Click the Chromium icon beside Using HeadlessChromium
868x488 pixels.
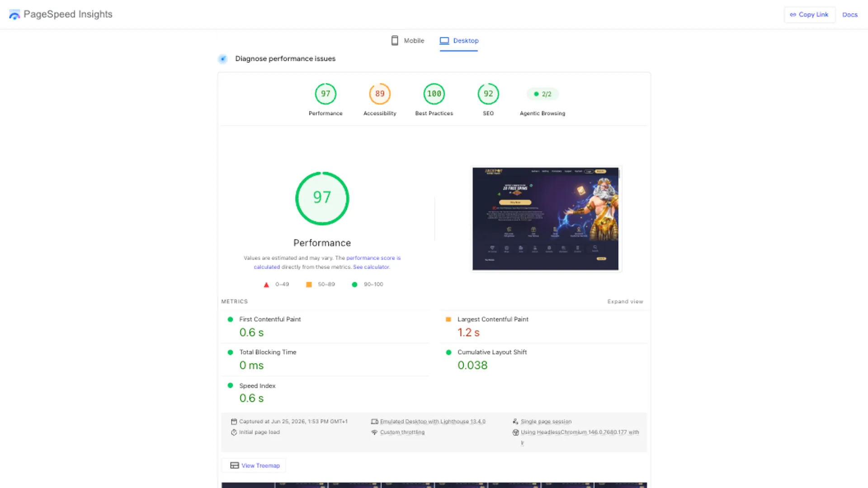(x=515, y=432)
